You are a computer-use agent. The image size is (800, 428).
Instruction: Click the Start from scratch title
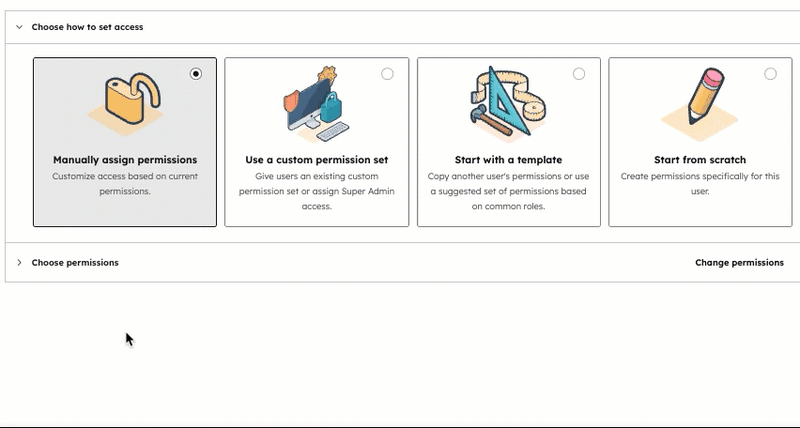point(700,160)
